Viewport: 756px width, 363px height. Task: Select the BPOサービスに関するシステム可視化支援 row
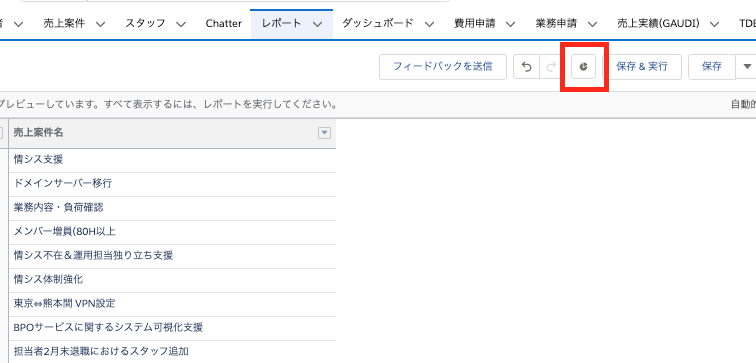coord(172,328)
